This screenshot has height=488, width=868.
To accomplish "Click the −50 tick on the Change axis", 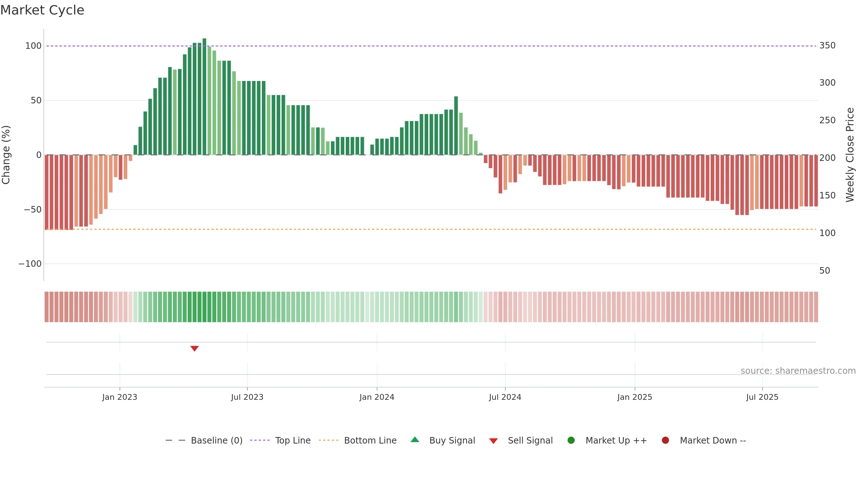I will point(33,210).
